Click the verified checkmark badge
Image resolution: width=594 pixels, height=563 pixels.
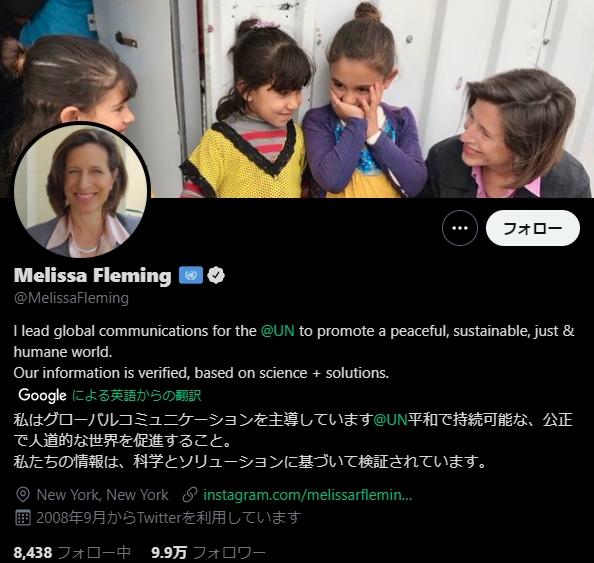[216, 275]
